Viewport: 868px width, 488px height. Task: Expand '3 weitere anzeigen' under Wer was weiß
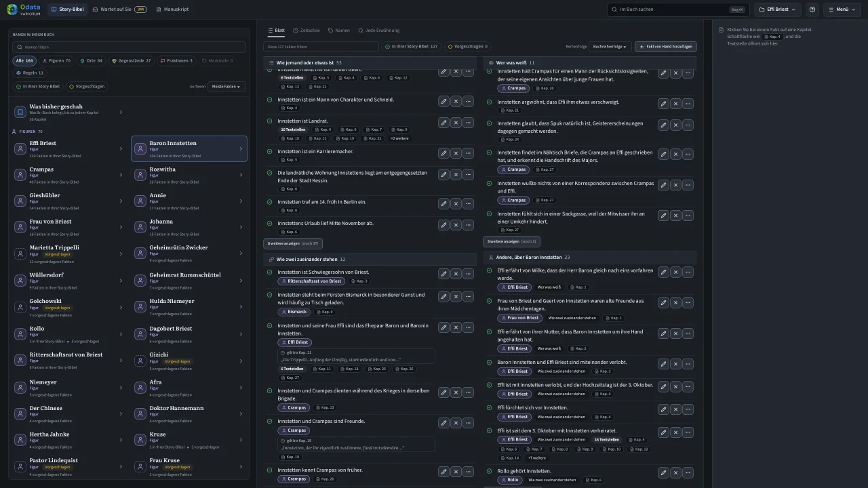click(x=511, y=241)
